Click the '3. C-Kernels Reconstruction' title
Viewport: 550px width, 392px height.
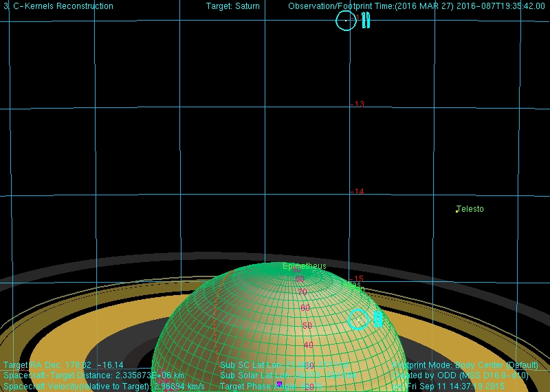58,6
